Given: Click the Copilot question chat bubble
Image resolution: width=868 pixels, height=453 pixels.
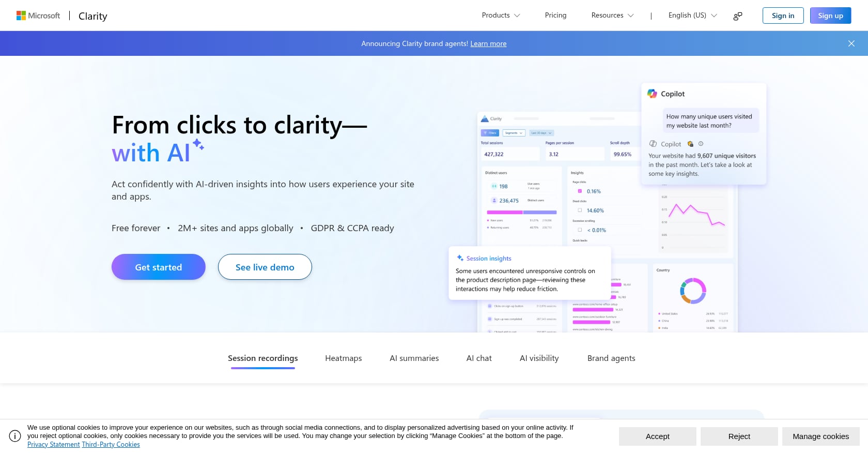Looking at the screenshot, I should pos(711,121).
